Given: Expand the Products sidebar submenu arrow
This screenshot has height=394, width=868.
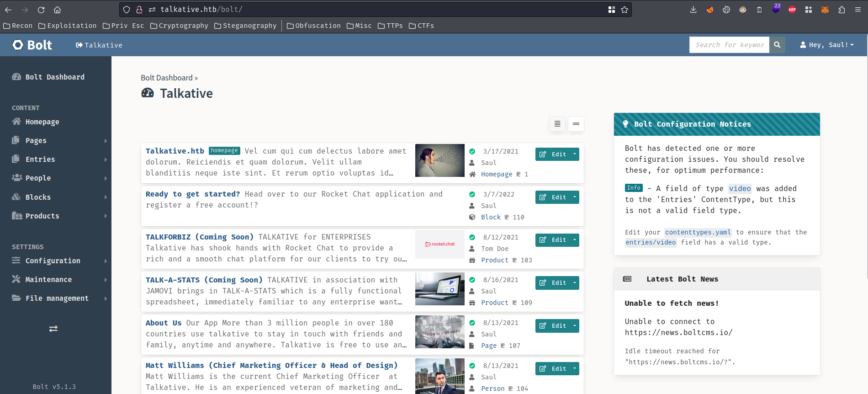Looking at the screenshot, I should [x=106, y=216].
